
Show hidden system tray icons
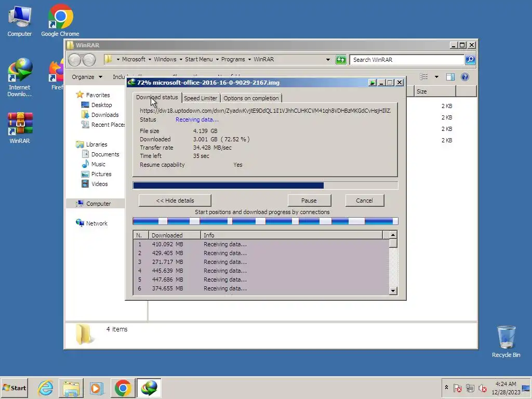(x=446, y=388)
